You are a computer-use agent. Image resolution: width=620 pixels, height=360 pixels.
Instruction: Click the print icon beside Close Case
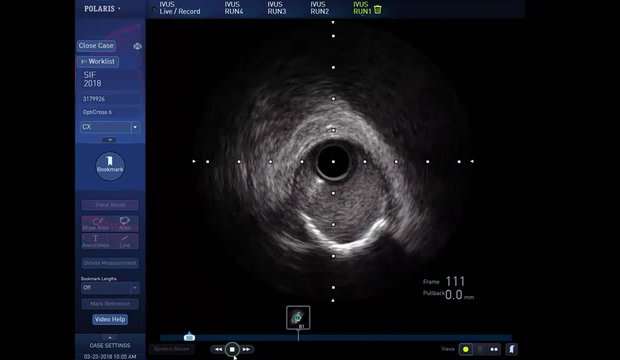(137, 46)
